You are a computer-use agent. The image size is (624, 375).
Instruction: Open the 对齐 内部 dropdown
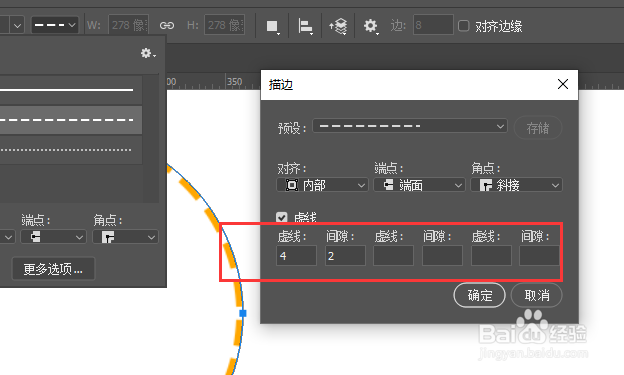(x=322, y=185)
